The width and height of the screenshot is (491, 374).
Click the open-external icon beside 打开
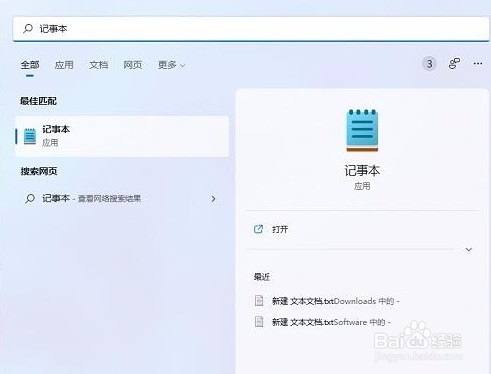(x=258, y=229)
